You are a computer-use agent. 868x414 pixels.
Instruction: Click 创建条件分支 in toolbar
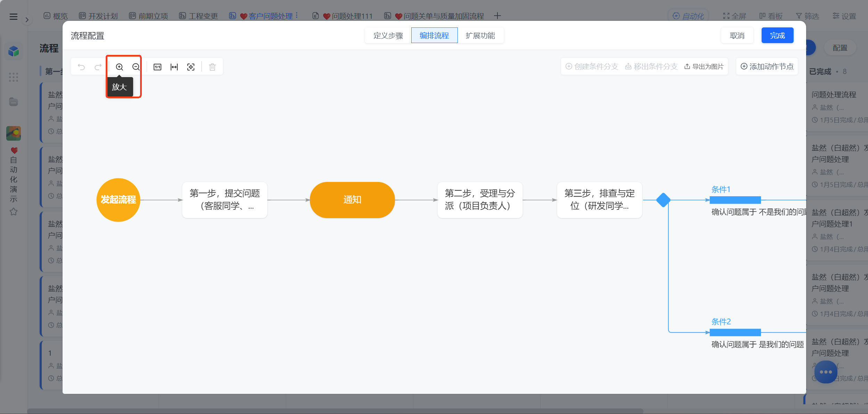coord(592,66)
